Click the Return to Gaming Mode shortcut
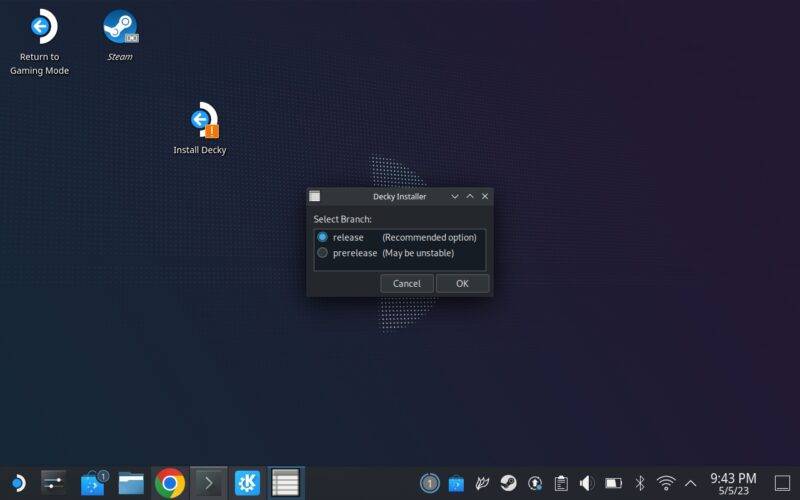800x500 pixels. [x=40, y=28]
